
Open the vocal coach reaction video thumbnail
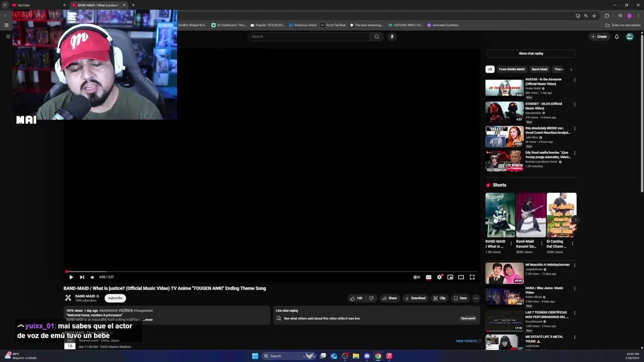pos(504,136)
